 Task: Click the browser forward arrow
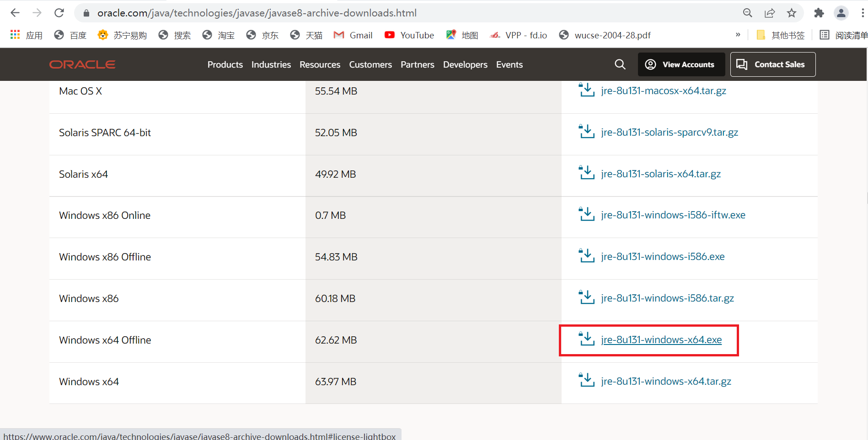(37, 13)
